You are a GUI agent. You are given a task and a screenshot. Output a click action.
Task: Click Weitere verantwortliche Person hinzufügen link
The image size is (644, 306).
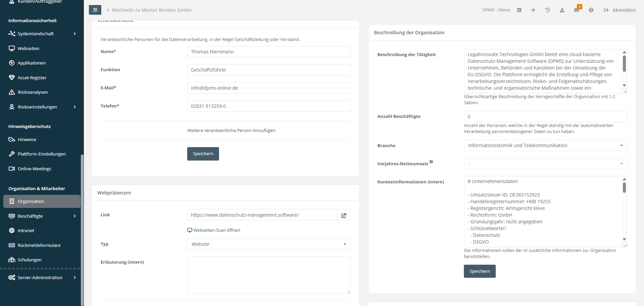click(x=231, y=130)
